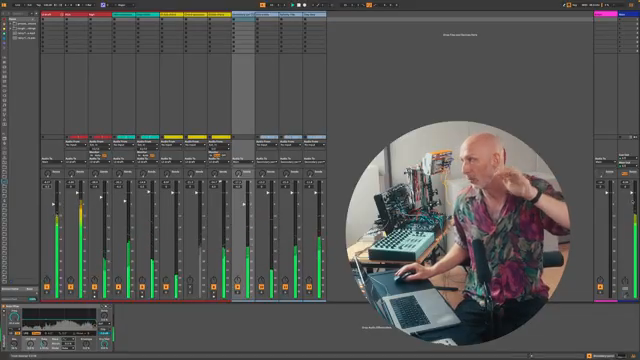Screen dimensions: 640x360
Task: Select the yellow collection dot in the browser sidebar
Action: (x=4, y=29)
